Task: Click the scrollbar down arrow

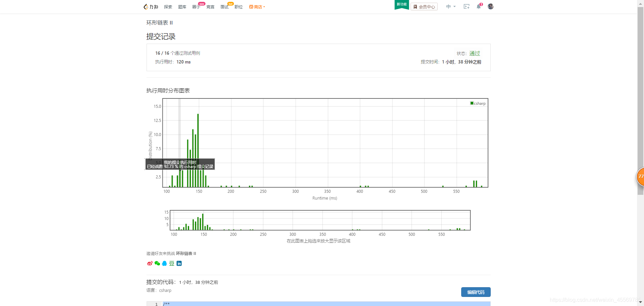Action: coord(640,303)
